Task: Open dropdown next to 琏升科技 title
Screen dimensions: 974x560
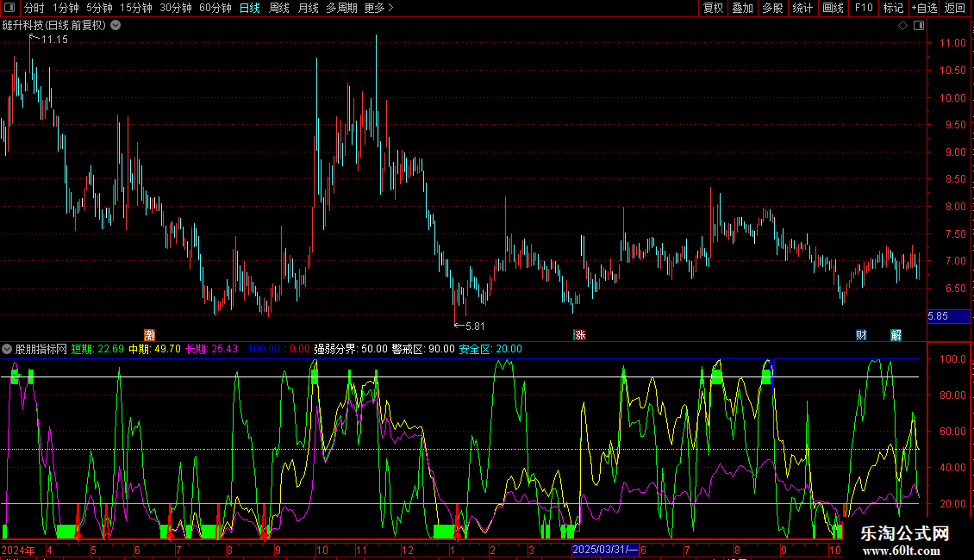Action: point(116,26)
